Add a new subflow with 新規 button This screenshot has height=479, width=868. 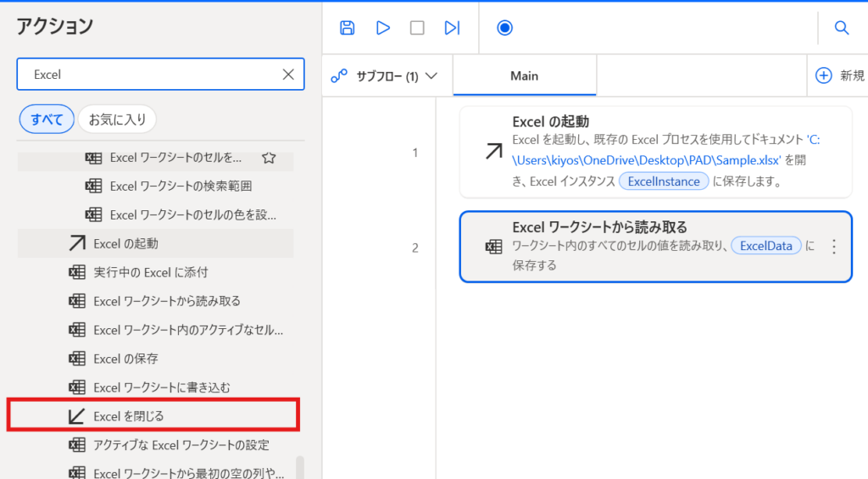click(x=839, y=75)
